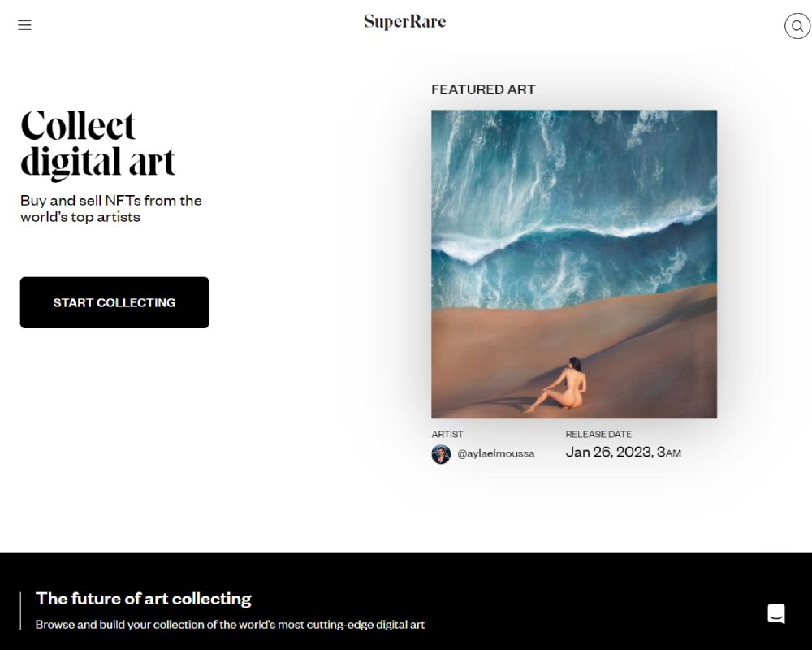Image resolution: width=812 pixels, height=650 pixels.
Task: Open the @aylaelmoussa artist profile link
Action: 495,453
